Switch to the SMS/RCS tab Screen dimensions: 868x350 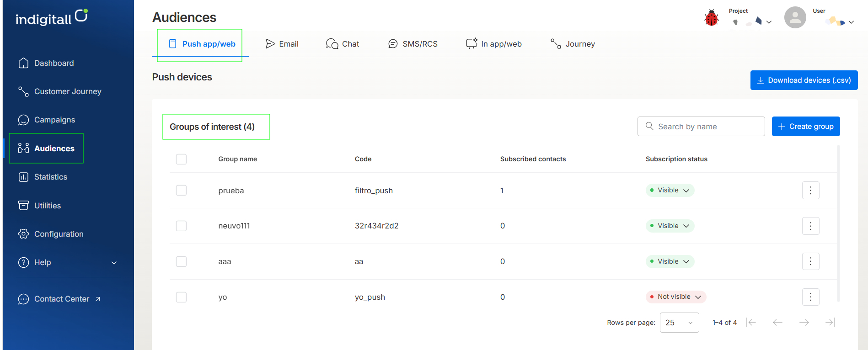click(413, 44)
